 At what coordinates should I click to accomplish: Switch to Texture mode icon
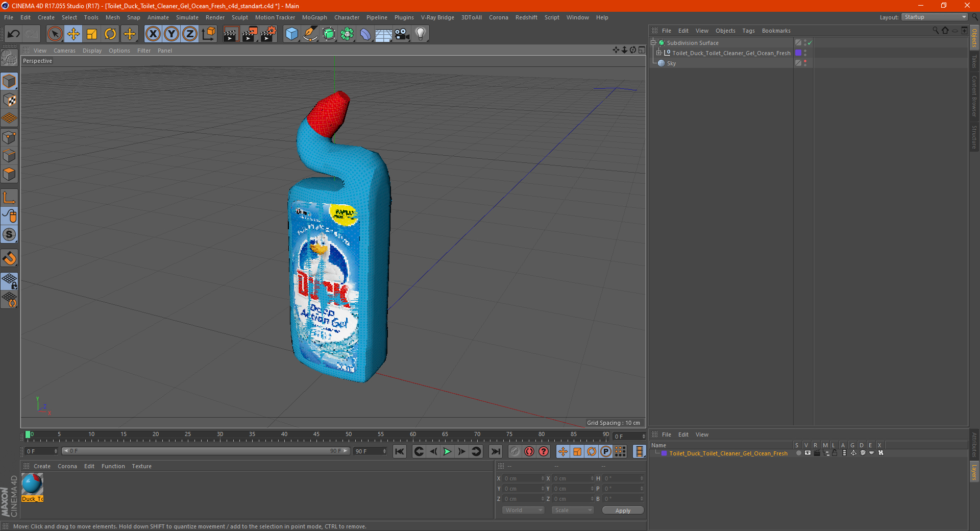coord(9,100)
